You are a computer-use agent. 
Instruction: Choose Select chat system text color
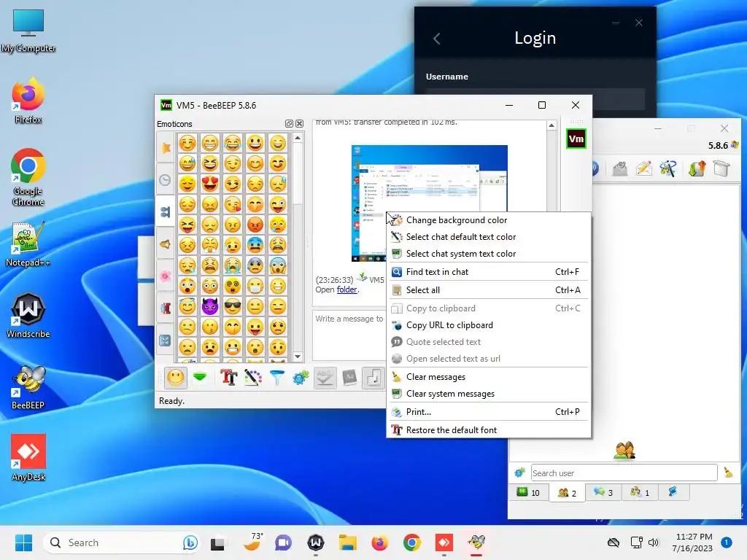(x=489, y=254)
